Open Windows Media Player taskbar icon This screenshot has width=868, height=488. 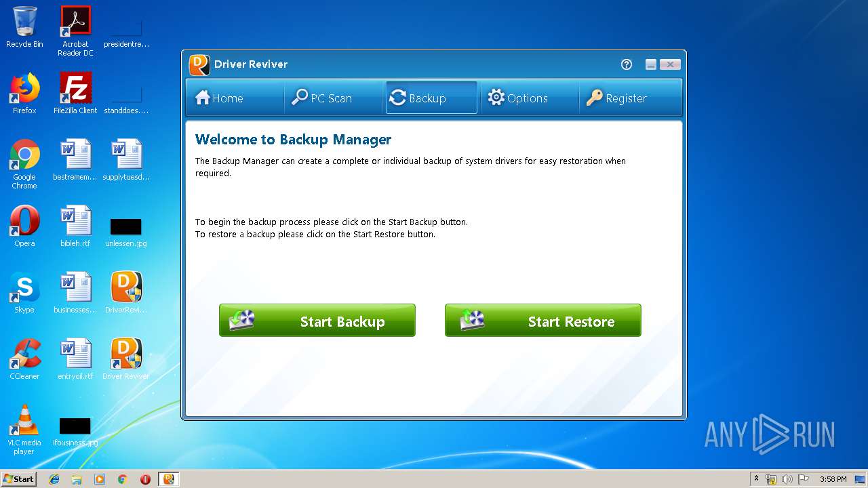coord(100,479)
